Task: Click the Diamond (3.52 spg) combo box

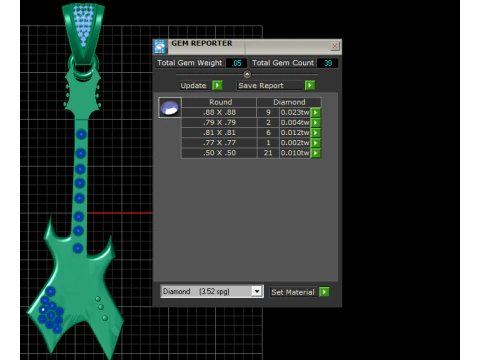Action: click(x=212, y=291)
